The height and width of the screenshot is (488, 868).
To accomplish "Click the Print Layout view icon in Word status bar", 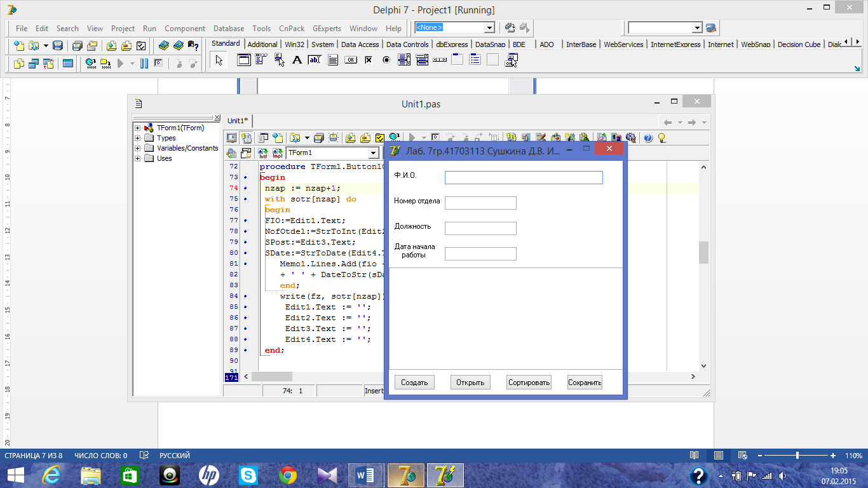I will click(718, 456).
